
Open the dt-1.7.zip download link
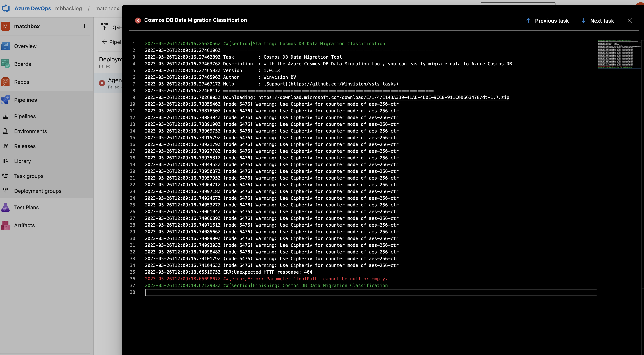(383, 97)
